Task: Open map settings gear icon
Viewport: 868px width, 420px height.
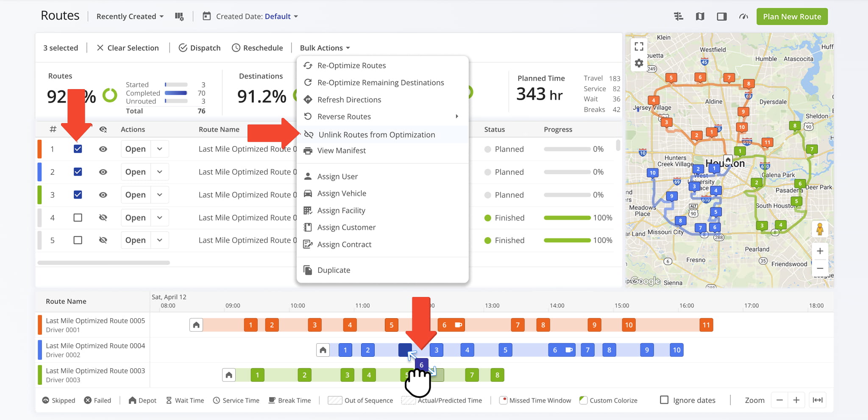Action: pyautogui.click(x=639, y=64)
